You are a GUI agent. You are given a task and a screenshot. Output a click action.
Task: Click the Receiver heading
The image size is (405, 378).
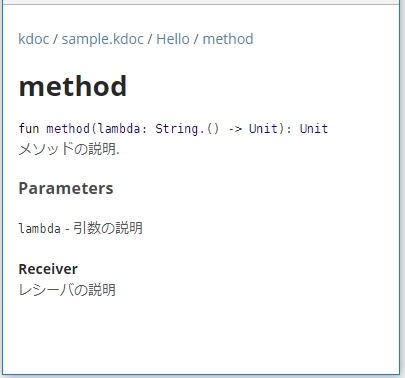(x=48, y=269)
